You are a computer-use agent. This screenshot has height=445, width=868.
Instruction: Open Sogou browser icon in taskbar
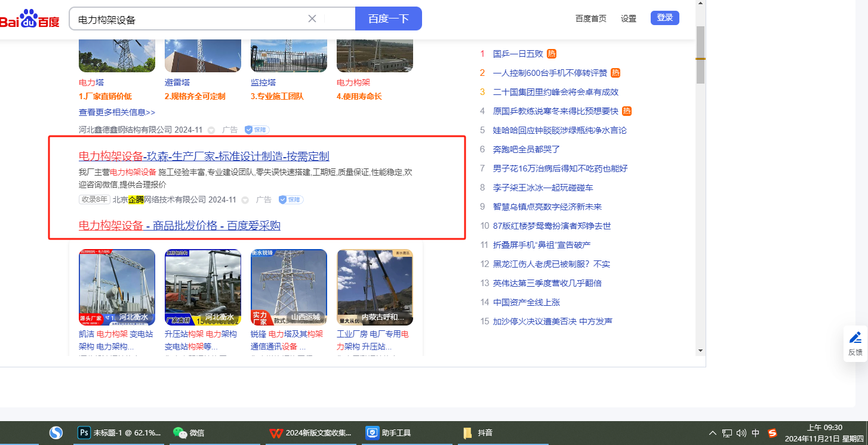pos(56,432)
